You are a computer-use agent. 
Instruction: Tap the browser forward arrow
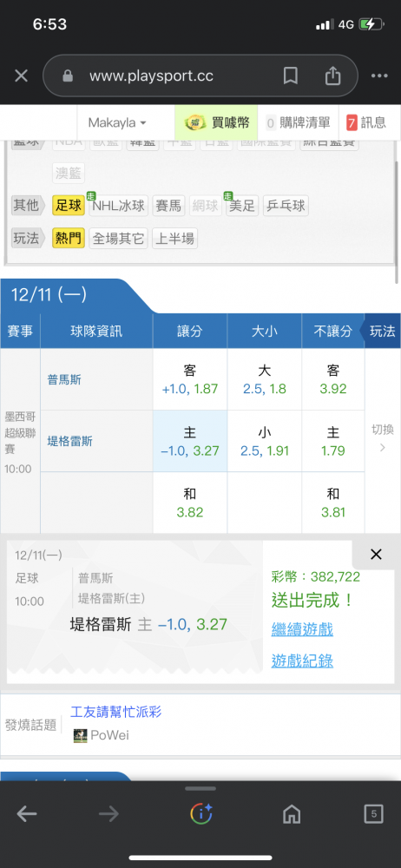pos(108,813)
